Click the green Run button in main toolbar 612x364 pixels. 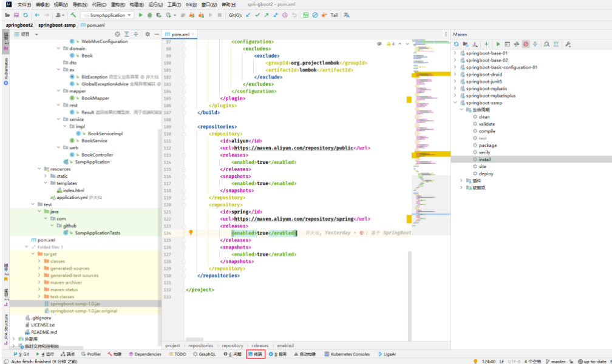(x=141, y=15)
